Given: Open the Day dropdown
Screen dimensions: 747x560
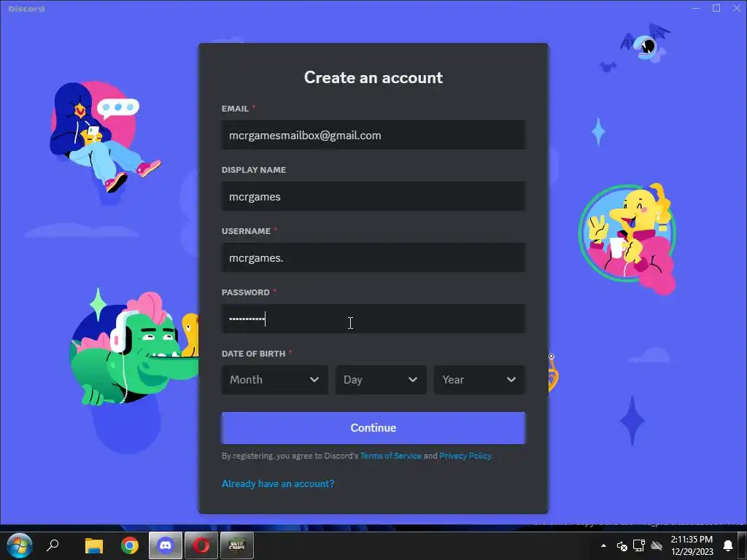Looking at the screenshot, I should tap(381, 379).
